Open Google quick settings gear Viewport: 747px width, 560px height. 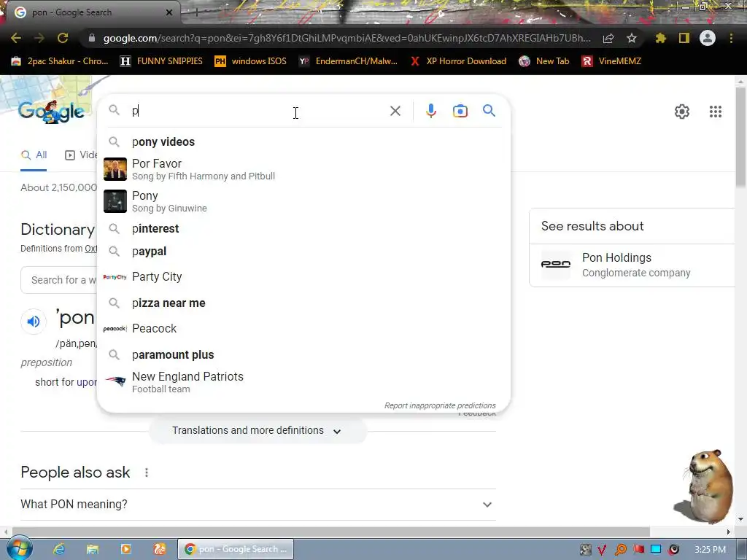click(682, 112)
